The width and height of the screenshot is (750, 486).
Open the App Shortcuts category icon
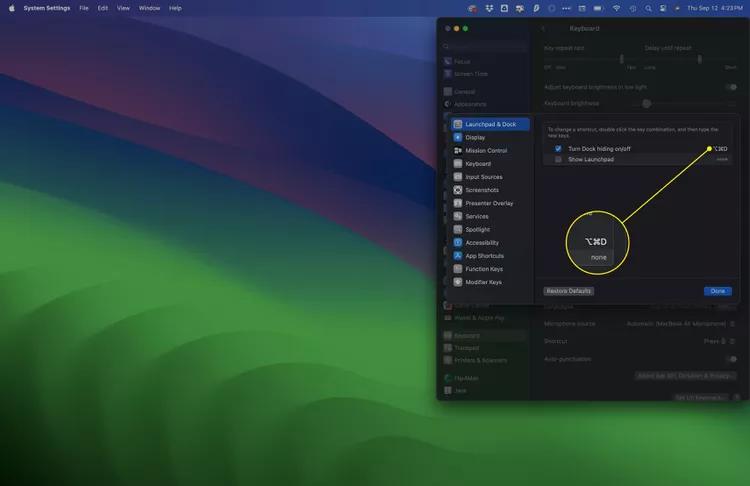[x=458, y=256]
